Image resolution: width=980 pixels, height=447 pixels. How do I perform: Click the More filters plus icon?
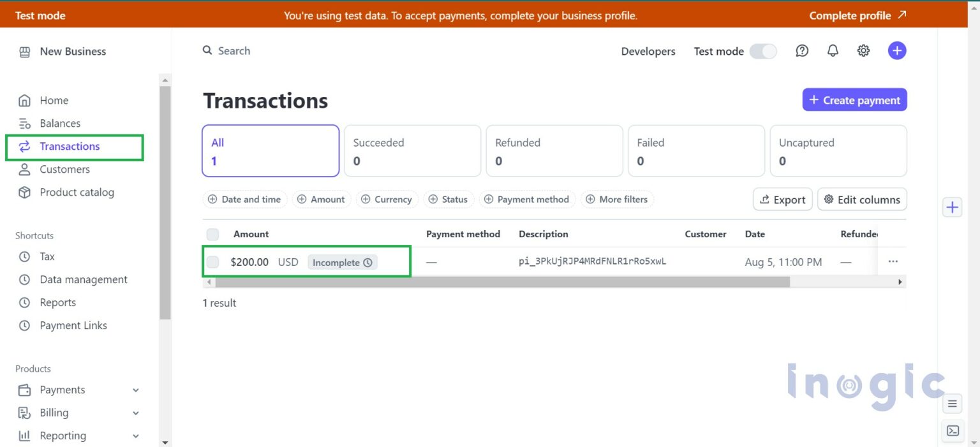click(590, 199)
